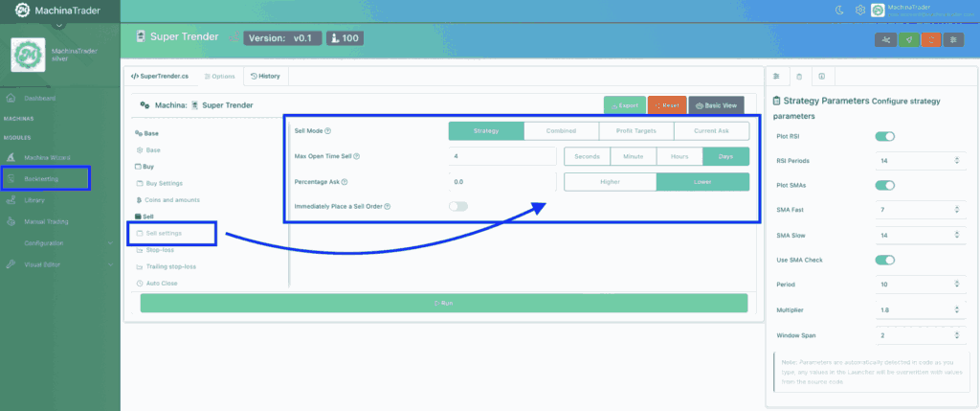Click the green rocket launch button
Viewport: 980px width, 411px height.
pos(909,38)
